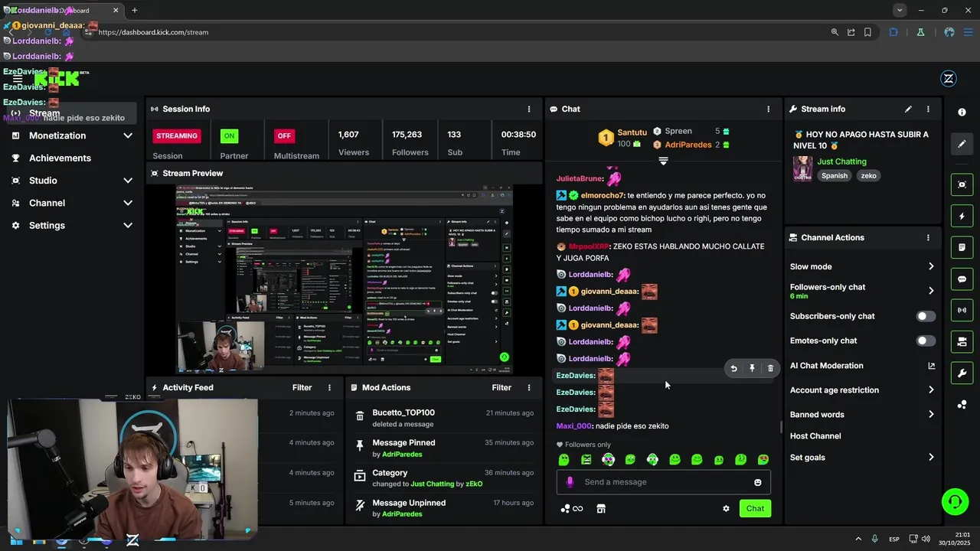The width and height of the screenshot is (980, 551).
Task: Toggle the broadcast signal icon in right sidebar
Action: [962, 310]
